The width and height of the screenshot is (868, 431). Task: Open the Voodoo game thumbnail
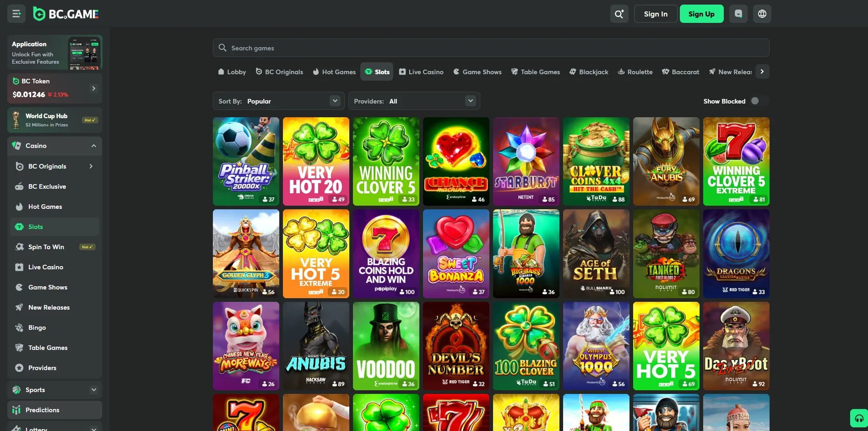(x=386, y=346)
